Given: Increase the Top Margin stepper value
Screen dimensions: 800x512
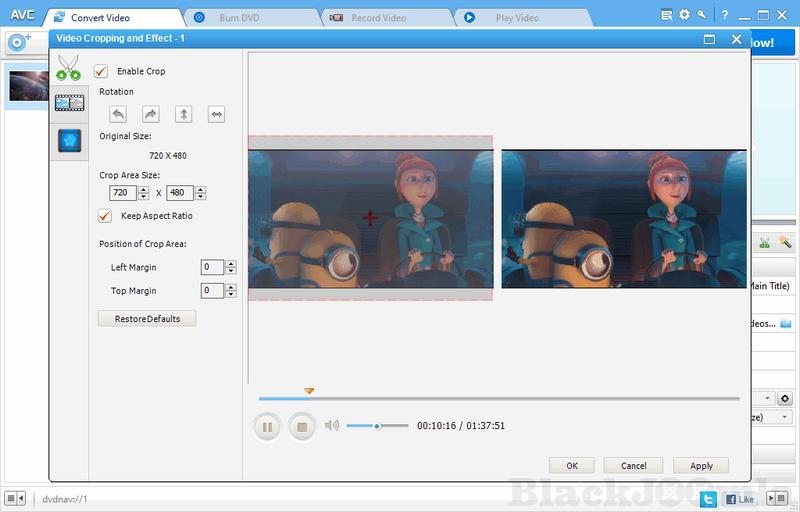Looking at the screenshot, I should tap(231, 288).
